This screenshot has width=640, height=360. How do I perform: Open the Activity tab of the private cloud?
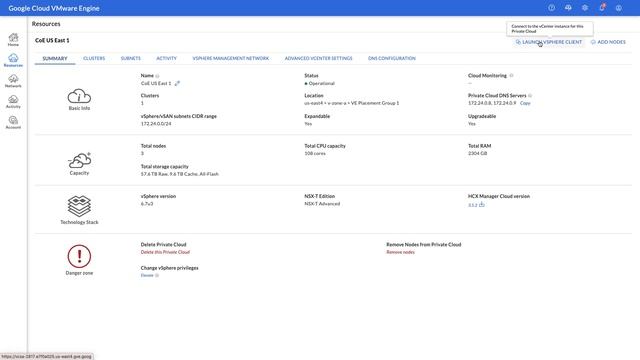coord(167,58)
